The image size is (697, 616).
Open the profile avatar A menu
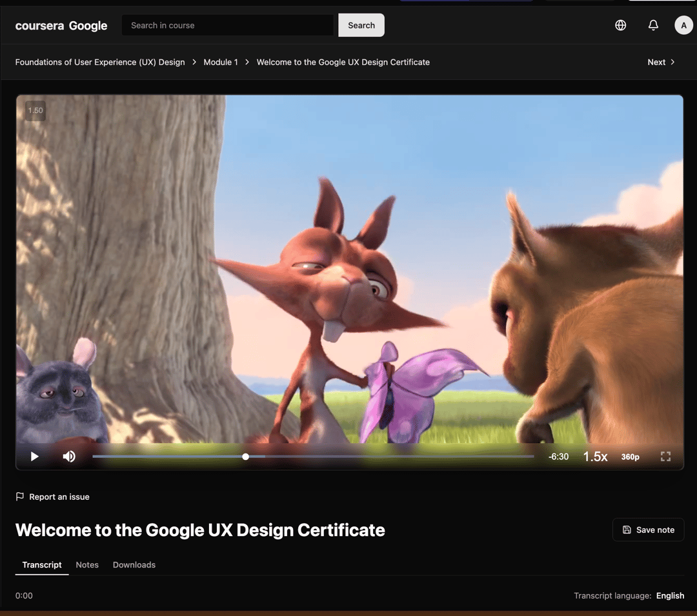[x=683, y=25]
